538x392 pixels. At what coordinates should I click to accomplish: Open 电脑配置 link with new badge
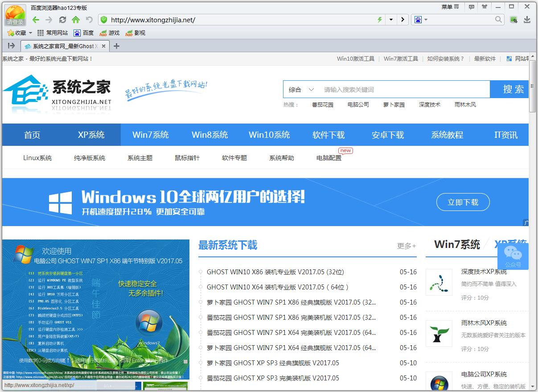(329, 158)
